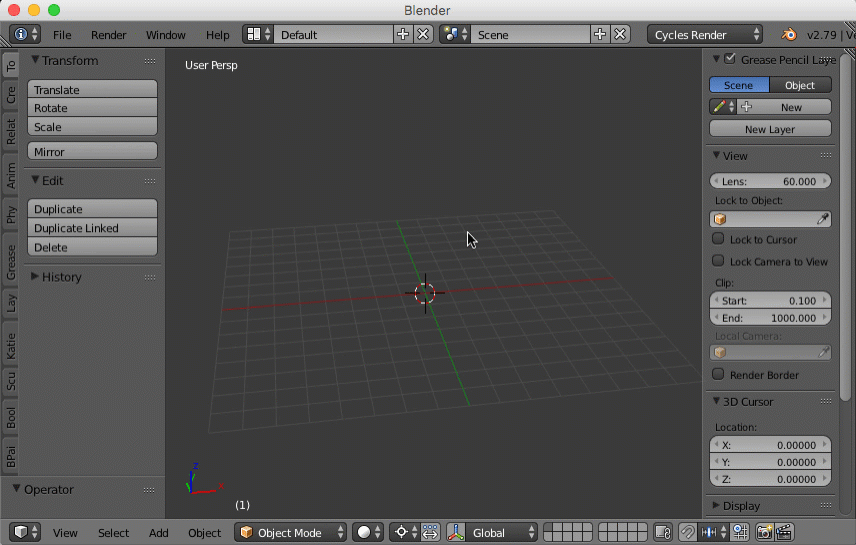Toggle manipulate center points only
856x545 pixels.
tap(430, 532)
